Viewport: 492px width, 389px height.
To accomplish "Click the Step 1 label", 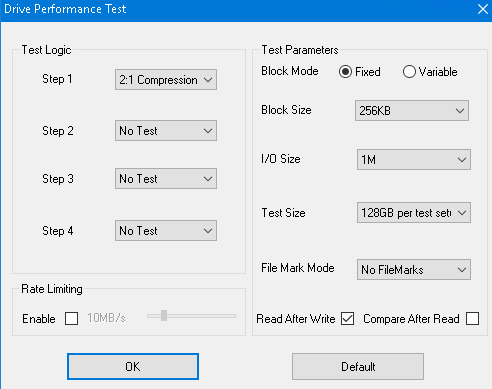I will (x=57, y=79).
